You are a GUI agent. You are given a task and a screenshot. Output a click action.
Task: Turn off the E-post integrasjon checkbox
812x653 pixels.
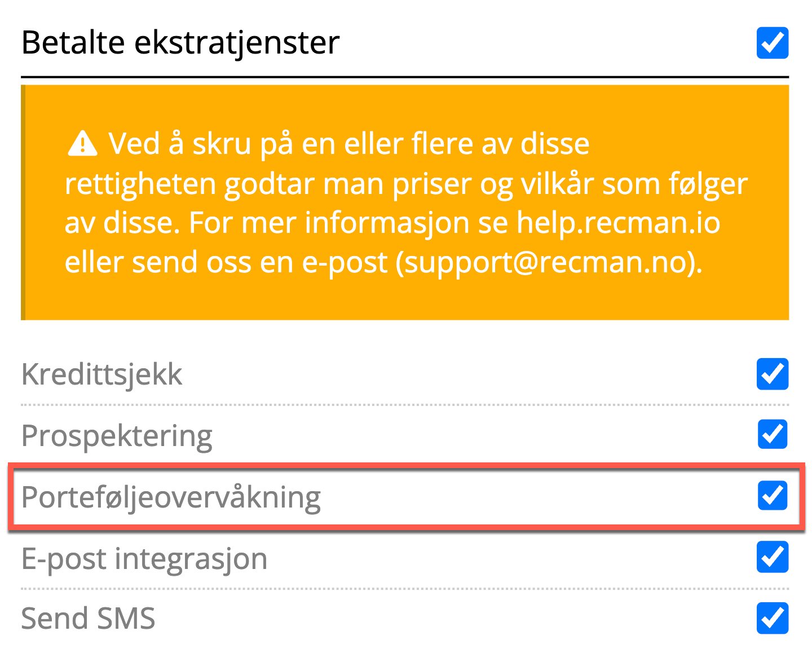(x=772, y=557)
